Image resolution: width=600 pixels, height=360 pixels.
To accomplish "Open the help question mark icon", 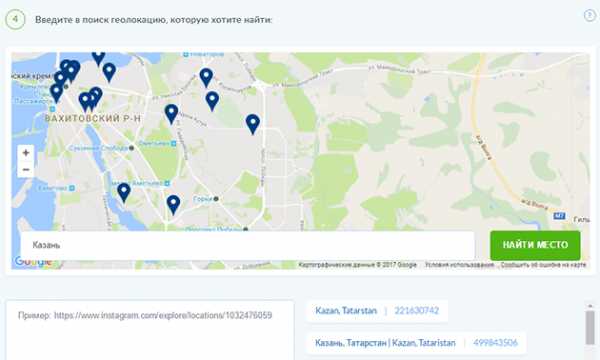I will pos(590,16).
